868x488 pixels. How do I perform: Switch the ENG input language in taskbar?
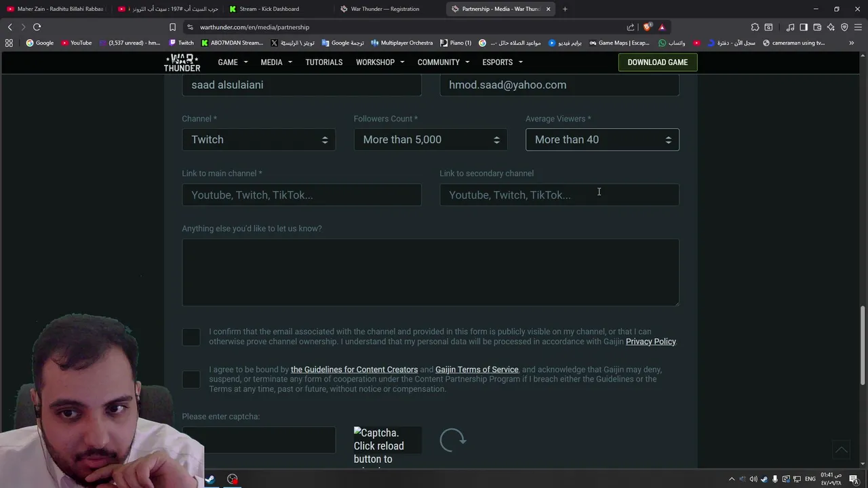tap(810, 479)
